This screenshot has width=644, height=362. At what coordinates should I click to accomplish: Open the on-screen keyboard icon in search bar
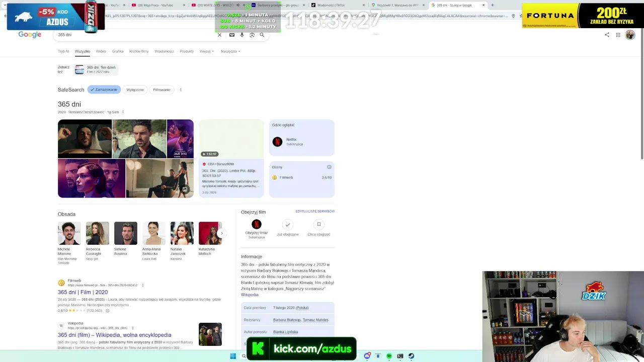231,35
